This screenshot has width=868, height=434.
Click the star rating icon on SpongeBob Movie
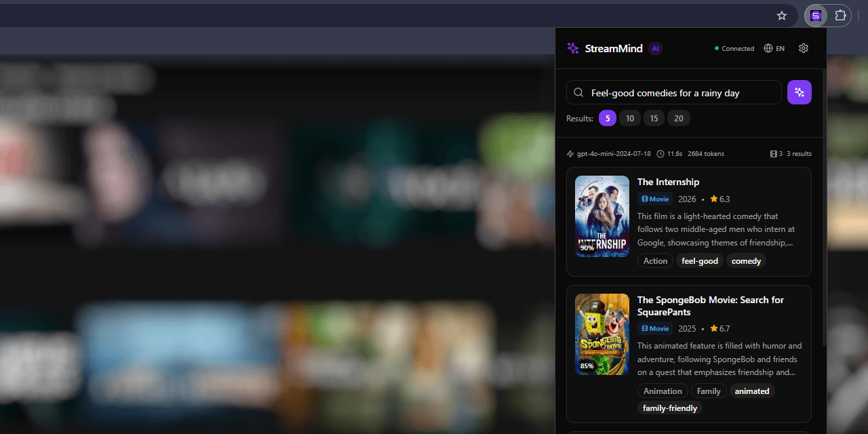[713, 328]
